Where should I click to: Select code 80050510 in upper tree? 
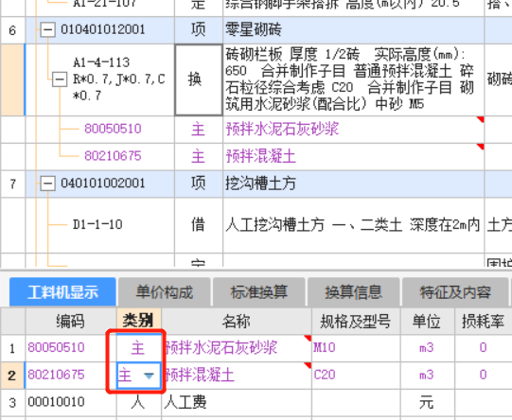113,129
